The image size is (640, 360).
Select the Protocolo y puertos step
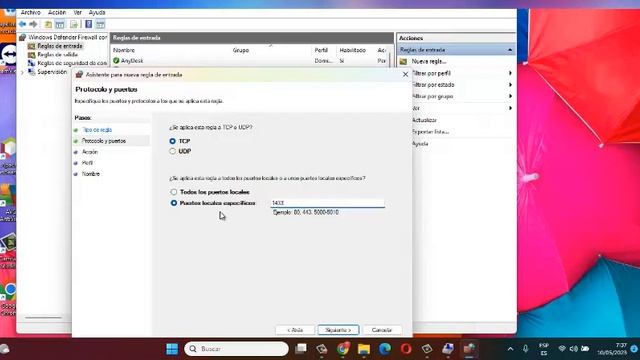pyautogui.click(x=104, y=141)
